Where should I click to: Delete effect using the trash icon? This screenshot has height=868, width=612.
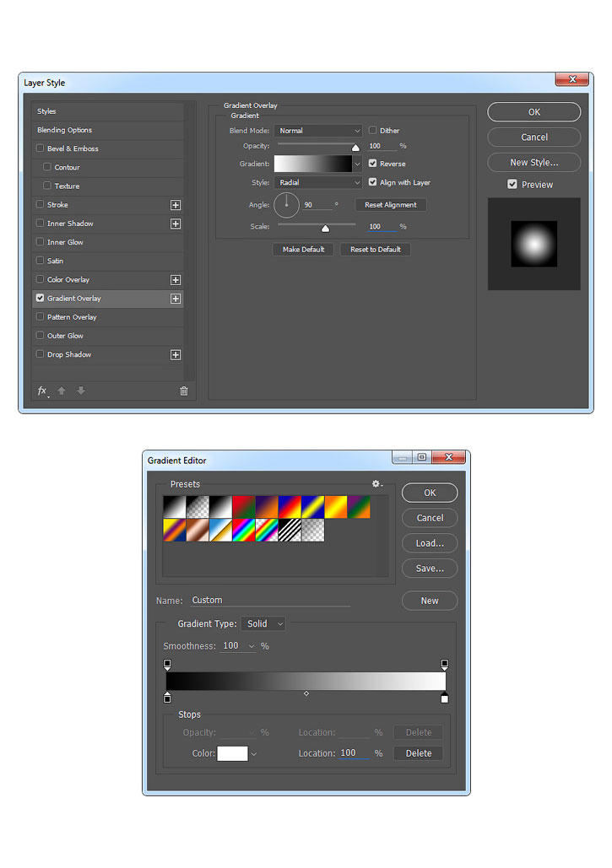(x=184, y=391)
